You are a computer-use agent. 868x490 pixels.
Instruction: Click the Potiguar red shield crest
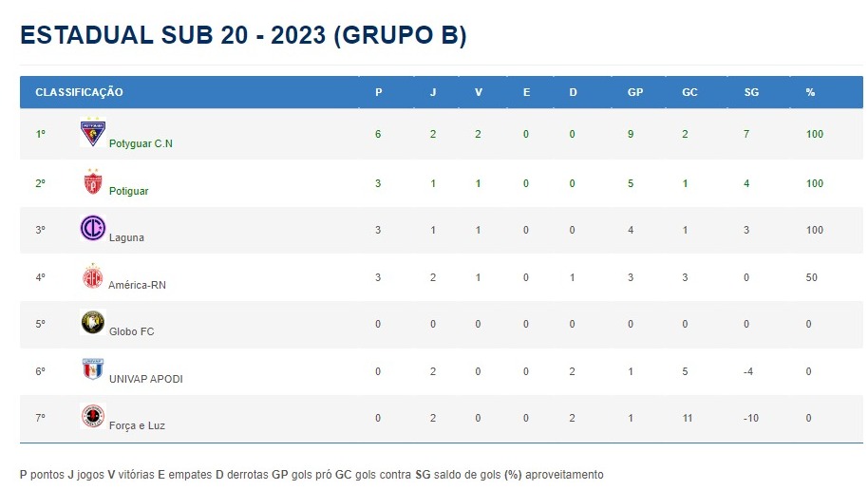coord(92,181)
